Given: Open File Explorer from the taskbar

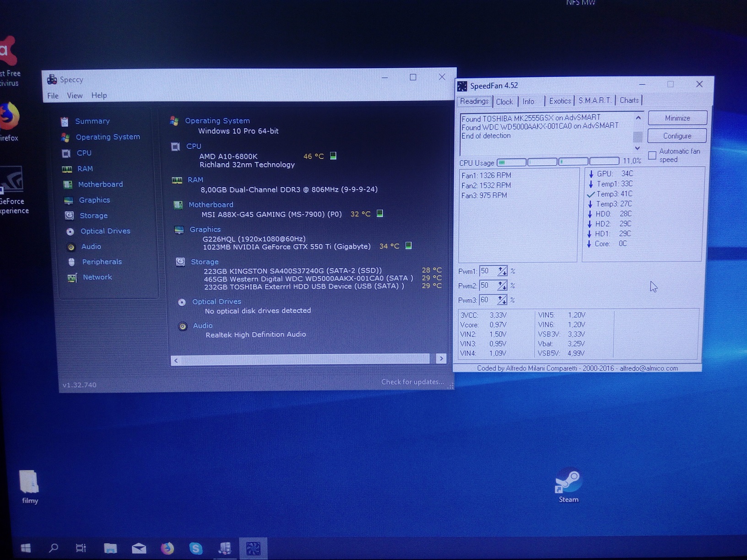Looking at the screenshot, I should tap(110, 548).
